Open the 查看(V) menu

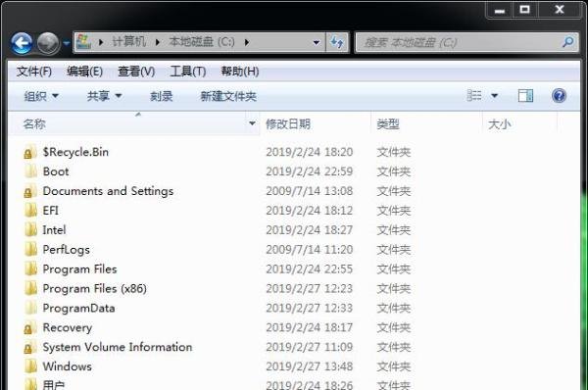tap(136, 71)
